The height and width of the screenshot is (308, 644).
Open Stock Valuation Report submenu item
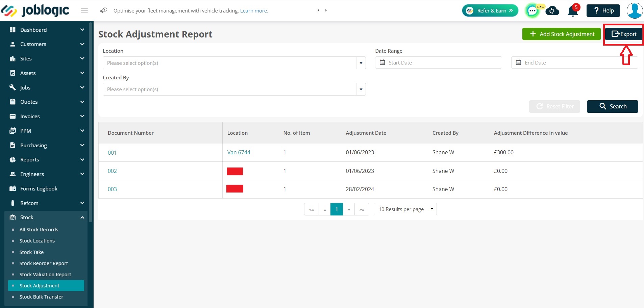pos(45,275)
